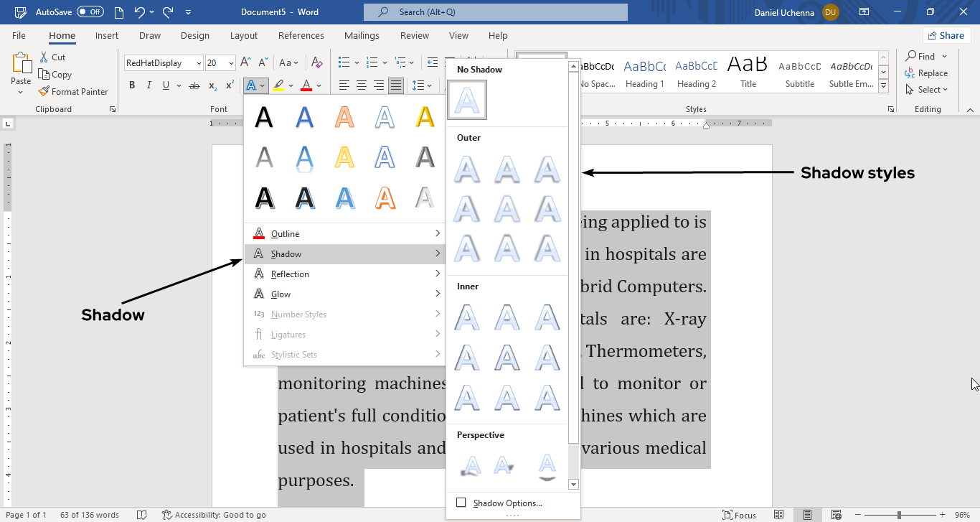980x522 pixels.
Task: Toggle AutoSave switch
Action: click(x=90, y=12)
